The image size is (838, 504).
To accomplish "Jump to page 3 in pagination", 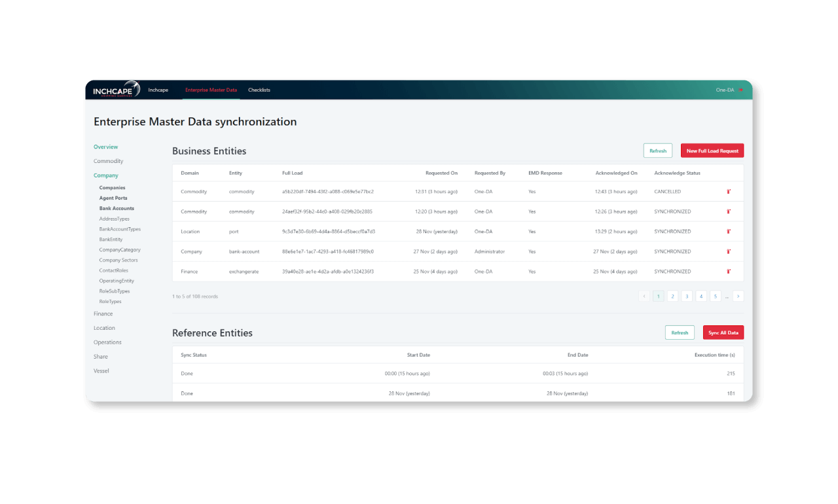I will click(x=687, y=296).
